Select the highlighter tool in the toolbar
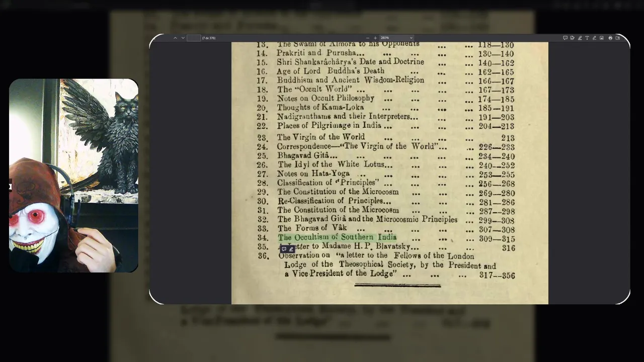Screen dimensions: 644x362 (x=580, y=38)
